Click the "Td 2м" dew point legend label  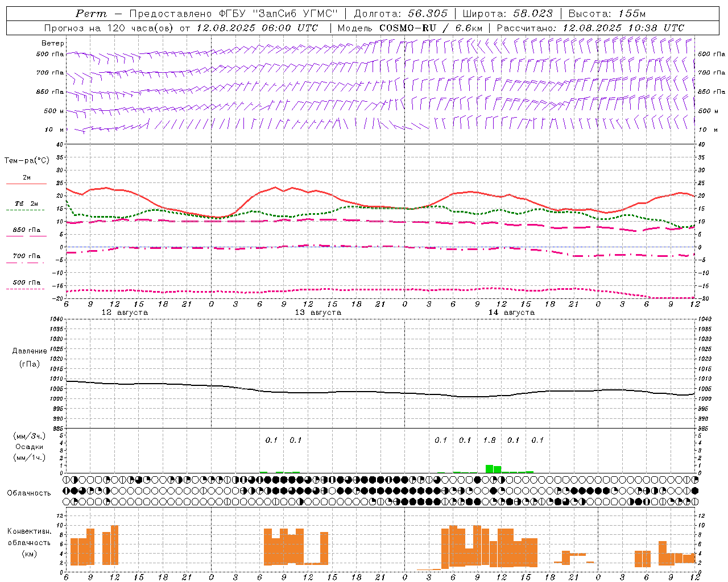click(x=27, y=203)
